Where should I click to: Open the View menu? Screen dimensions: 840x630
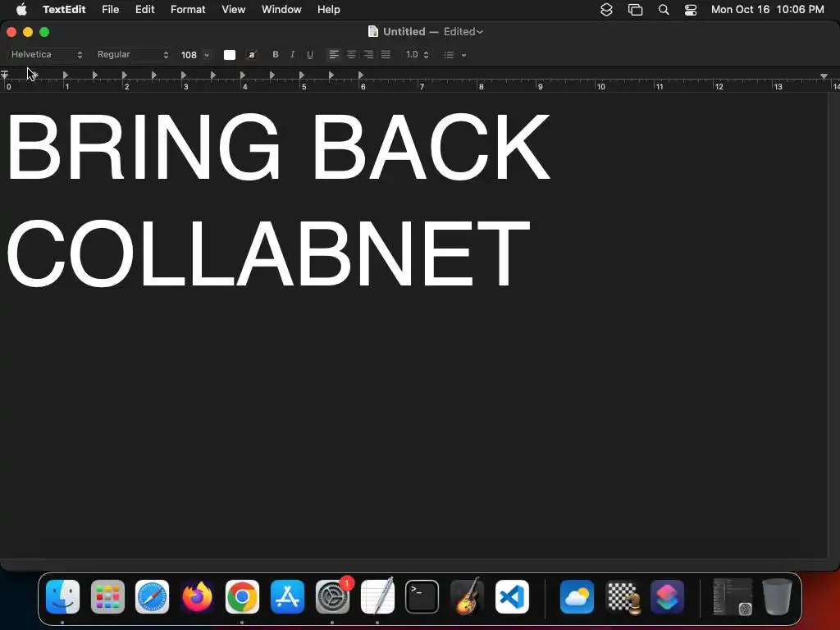point(234,10)
